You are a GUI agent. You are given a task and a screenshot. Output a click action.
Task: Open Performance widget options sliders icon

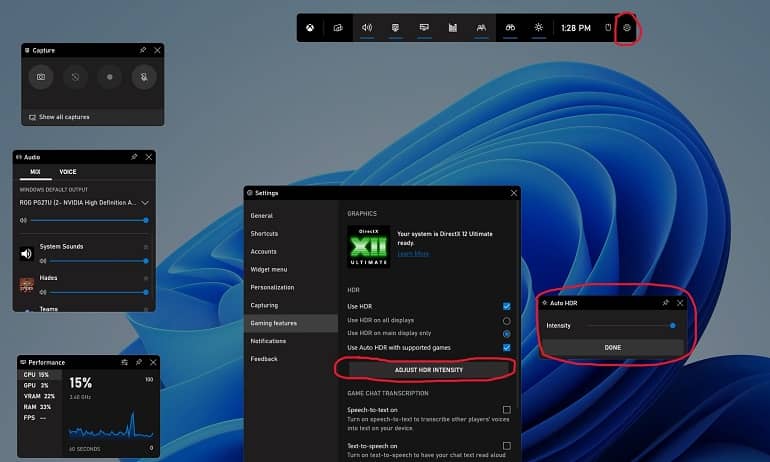(124, 362)
